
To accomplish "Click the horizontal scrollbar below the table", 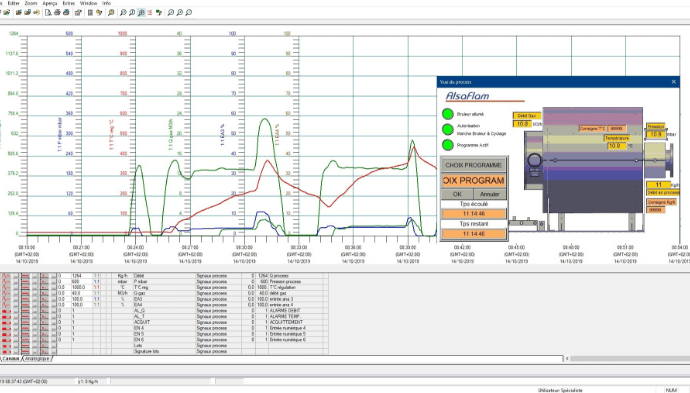I will tap(628, 359).
